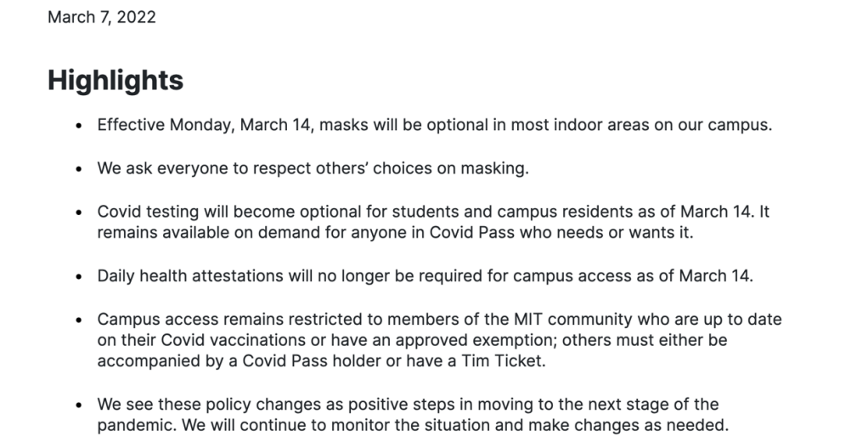Click the Highlights heading
The height and width of the screenshot is (448, 868).
(x=116, y=80)
